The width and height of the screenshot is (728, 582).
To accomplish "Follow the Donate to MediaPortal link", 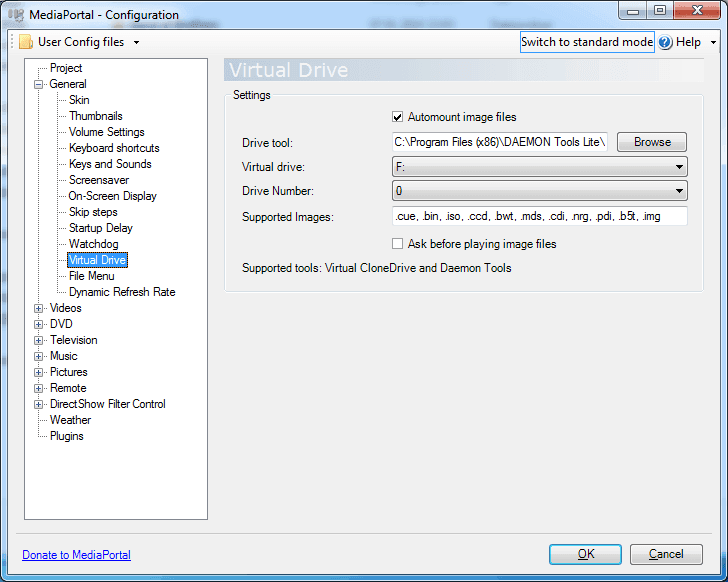I will click(77, 555).
